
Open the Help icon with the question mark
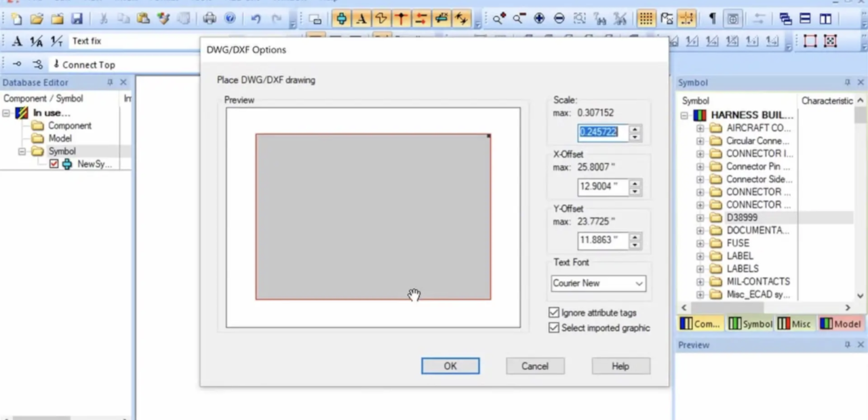pos(230,18)
